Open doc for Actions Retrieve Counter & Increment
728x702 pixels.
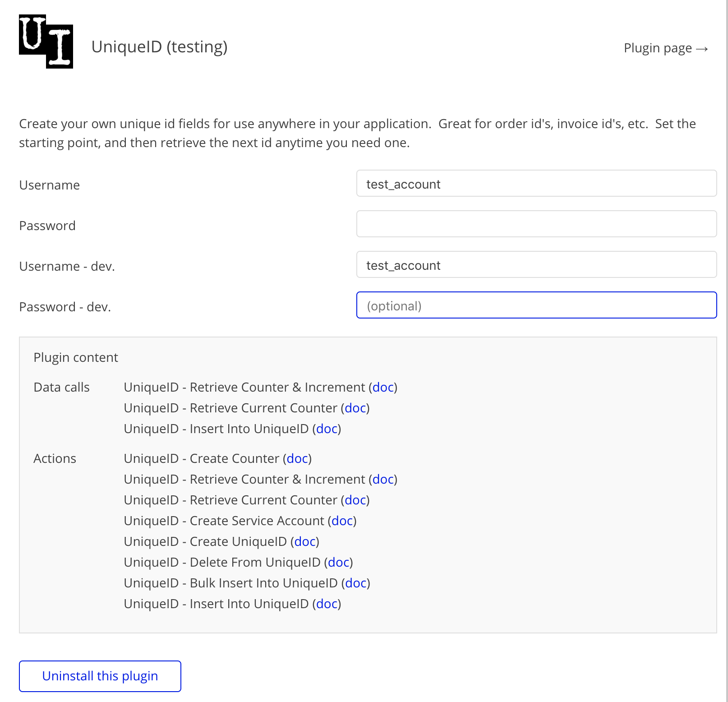click(x=383, y=479)
